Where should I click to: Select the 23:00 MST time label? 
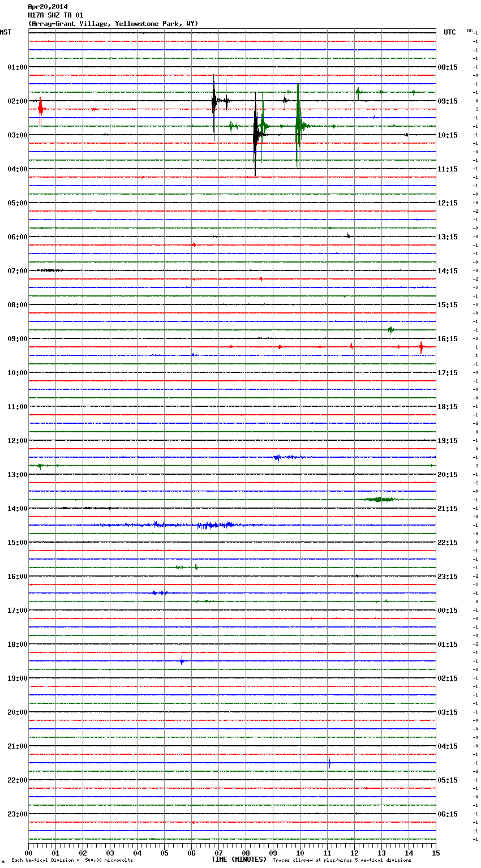18,814
